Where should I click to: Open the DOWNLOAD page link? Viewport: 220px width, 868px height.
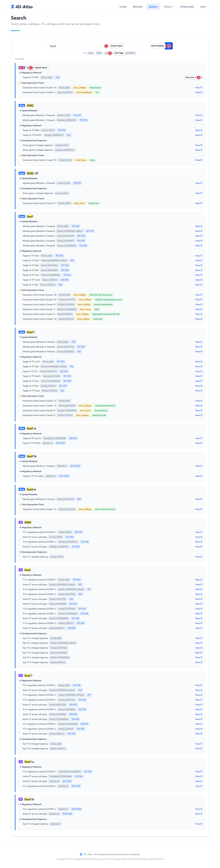(187, 7)
